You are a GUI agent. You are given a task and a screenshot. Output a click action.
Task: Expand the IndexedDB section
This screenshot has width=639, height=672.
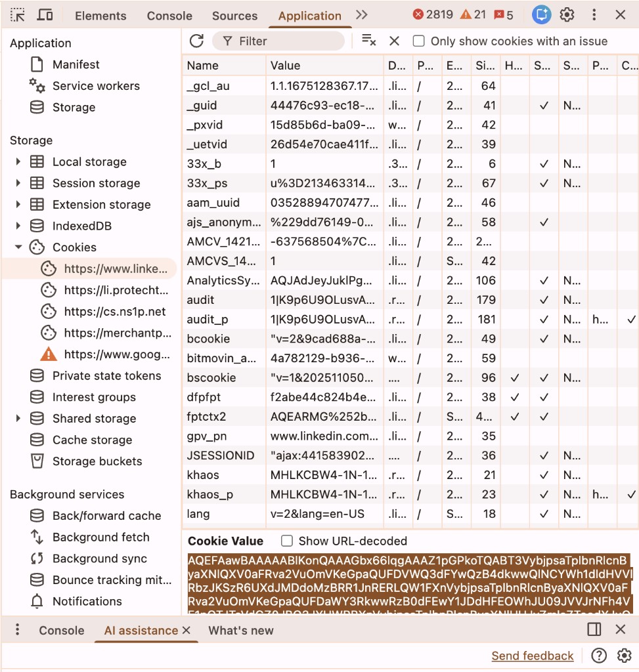click(18, 226)
